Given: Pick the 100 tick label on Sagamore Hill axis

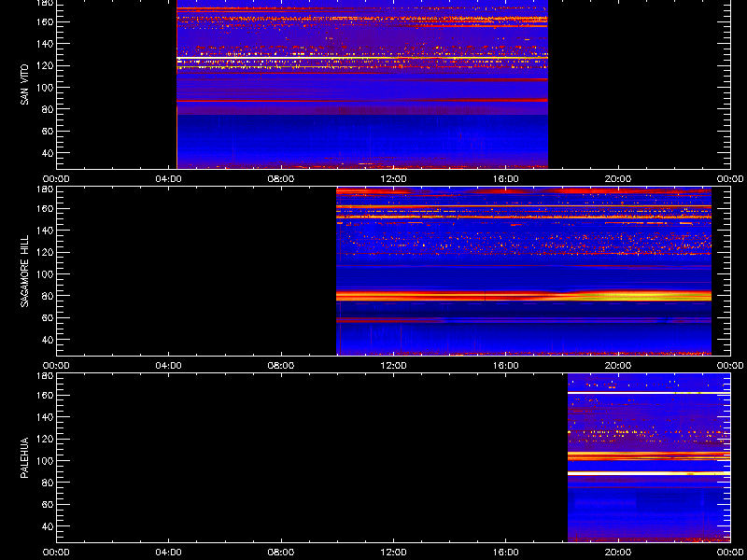Looking at the screenshot, I should (44, 274).
